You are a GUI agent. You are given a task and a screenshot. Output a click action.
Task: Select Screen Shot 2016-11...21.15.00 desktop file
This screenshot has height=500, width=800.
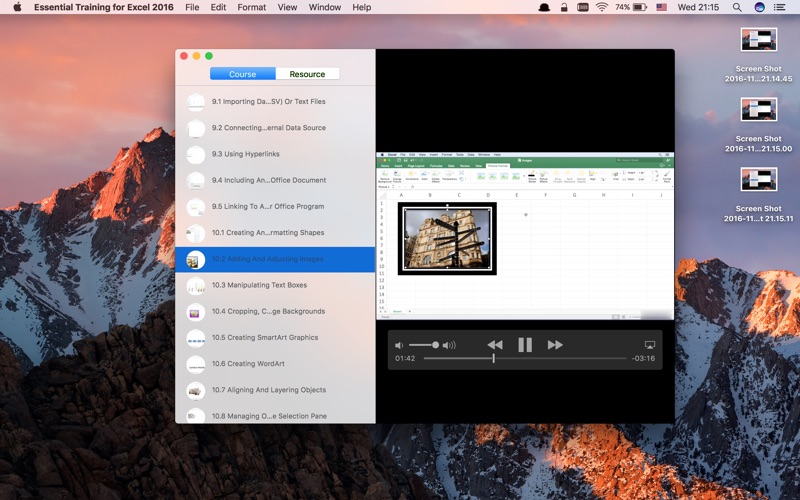pos(759,125)
